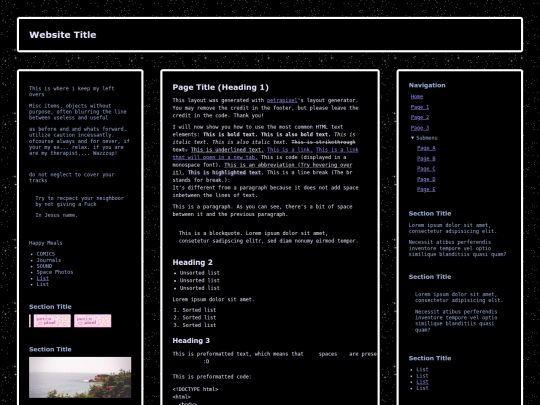
Task: Click the Heading 2 title
Action: tap(193, 262)
